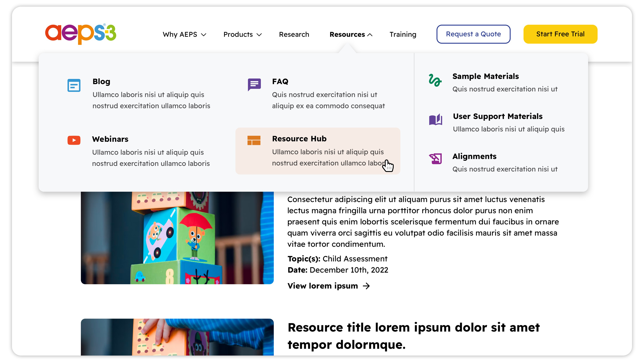Screen dimensions: 644x362
Task: Click the magenta Alignments icon
Action: (435, 158)
